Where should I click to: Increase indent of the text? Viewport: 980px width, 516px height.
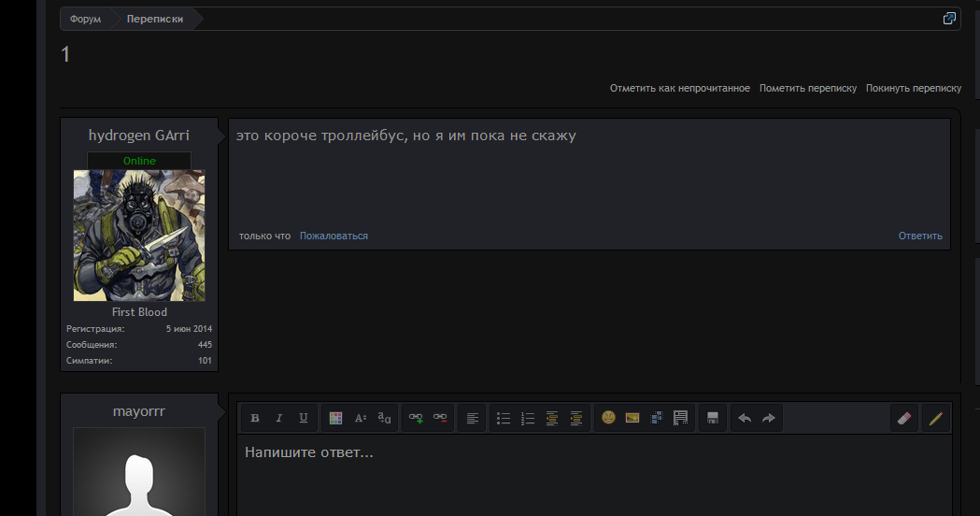point(576,418)
